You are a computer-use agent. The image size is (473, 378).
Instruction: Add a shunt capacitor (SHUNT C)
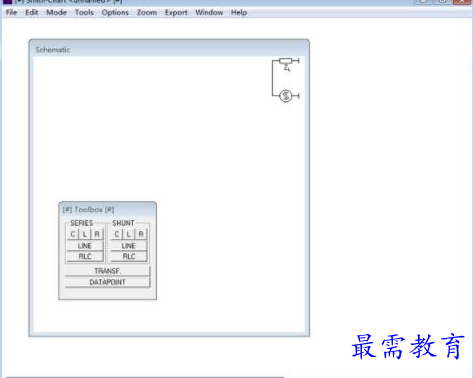click(117, 234)
